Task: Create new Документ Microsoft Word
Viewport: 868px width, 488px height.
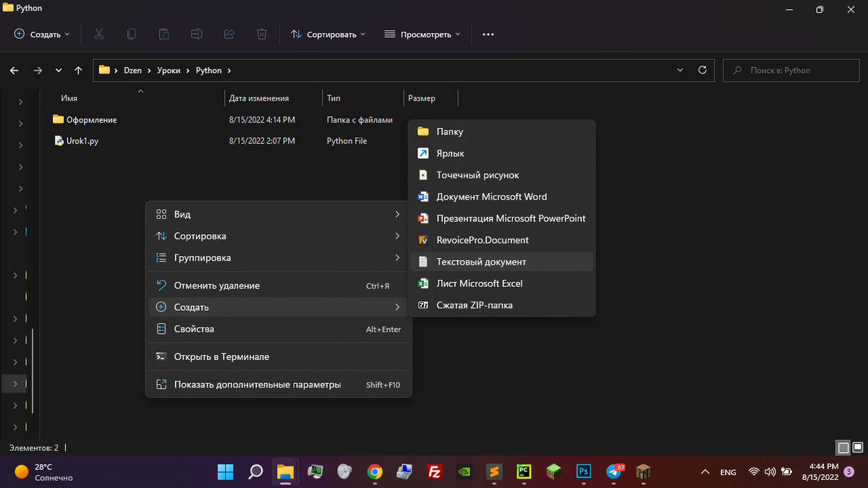Action: coord(502,197)
